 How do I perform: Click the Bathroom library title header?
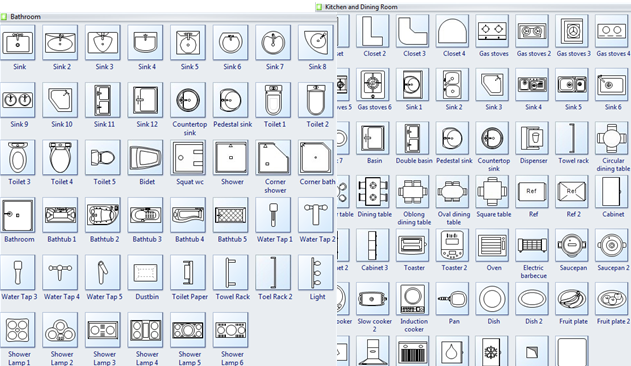[167, 17]
